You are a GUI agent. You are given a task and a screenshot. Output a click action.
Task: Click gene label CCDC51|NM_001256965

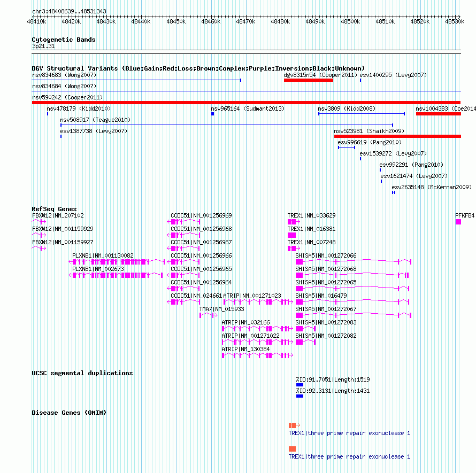(x=201, y=269)
